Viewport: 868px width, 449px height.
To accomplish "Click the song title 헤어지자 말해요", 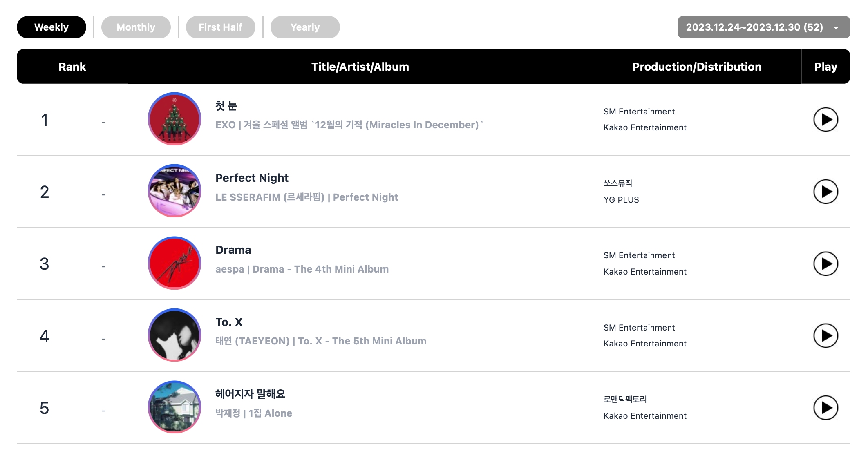I will click(250, 394).
